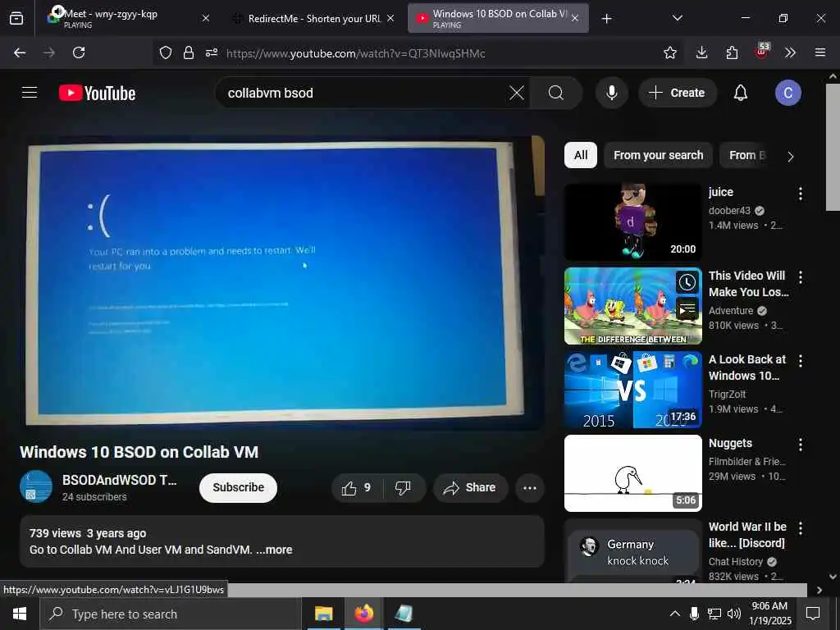840x630 pixels.
Task: Go back to previous page
Action: 20,52
